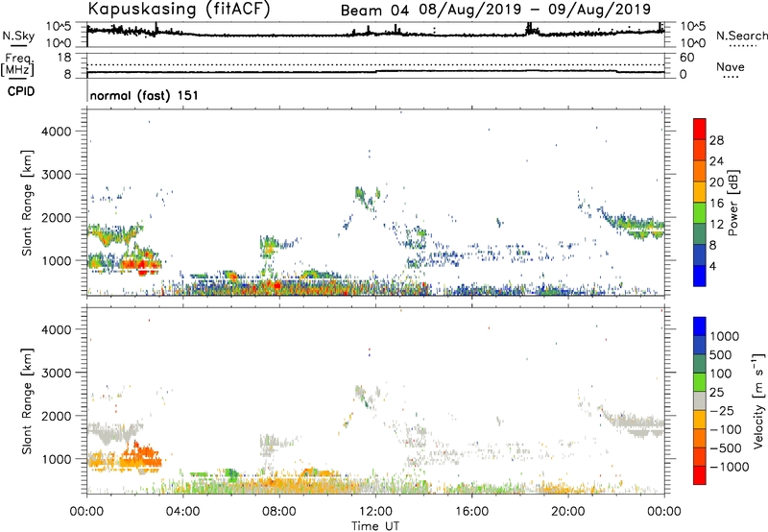Click the 1000 tick on the velocity panel
Image resolution: width=768 pixels, height=532 pixels.
[56, 459]
